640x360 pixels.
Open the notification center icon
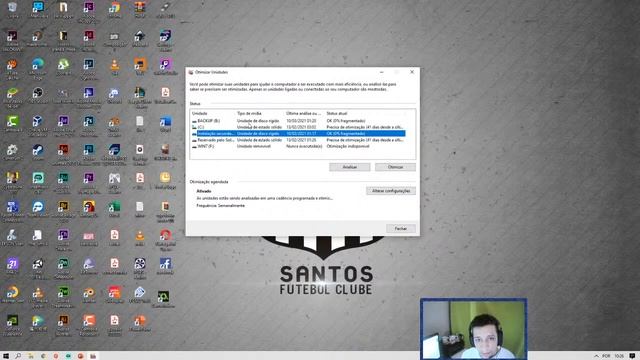coord(632,356)
